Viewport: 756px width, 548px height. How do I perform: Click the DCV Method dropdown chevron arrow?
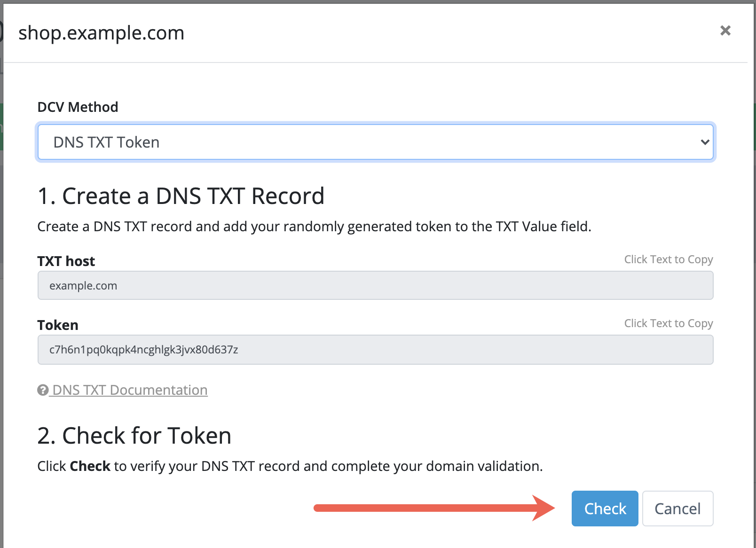tap(705, 142)
